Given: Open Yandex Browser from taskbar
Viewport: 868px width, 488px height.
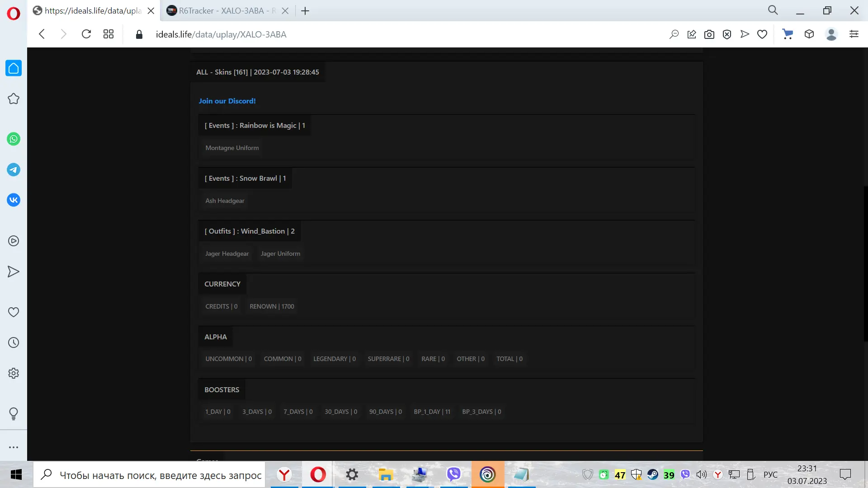Looking at the screenshot, I should click(x=284, y=474).
